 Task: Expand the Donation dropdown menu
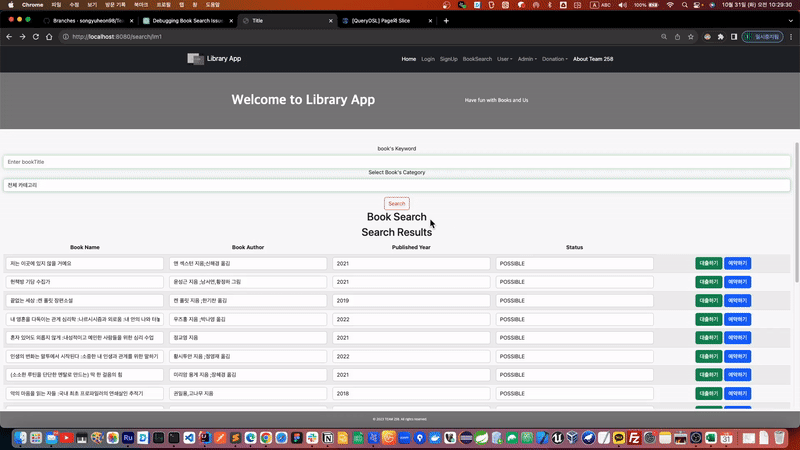click(554, 59)
